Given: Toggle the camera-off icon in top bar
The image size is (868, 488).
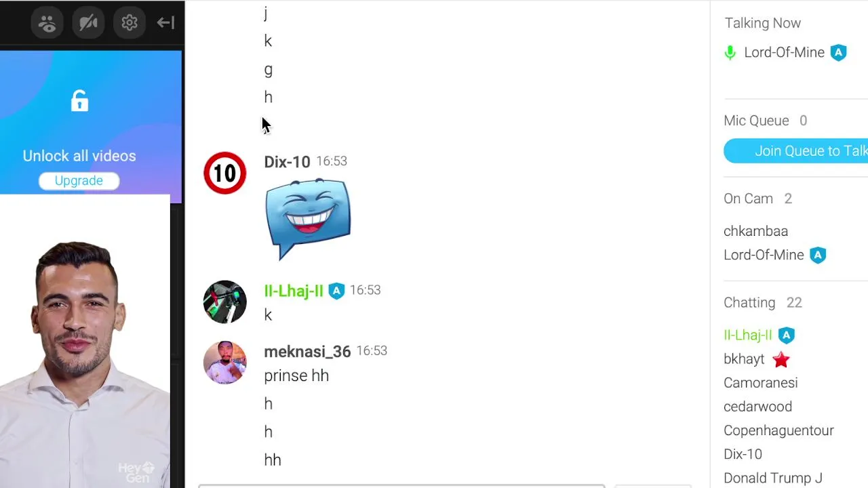Looking at the screenshot, I should coord(88,23).
